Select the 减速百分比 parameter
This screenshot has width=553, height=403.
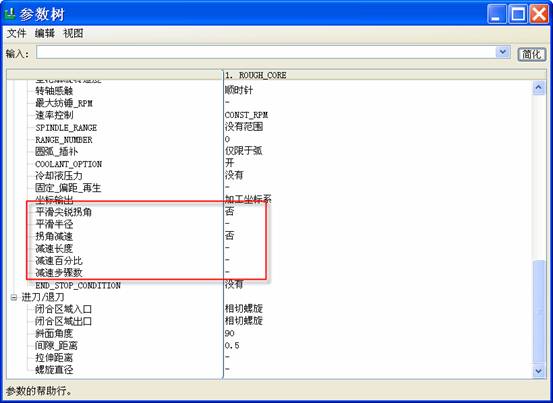(x=59, y=261)
